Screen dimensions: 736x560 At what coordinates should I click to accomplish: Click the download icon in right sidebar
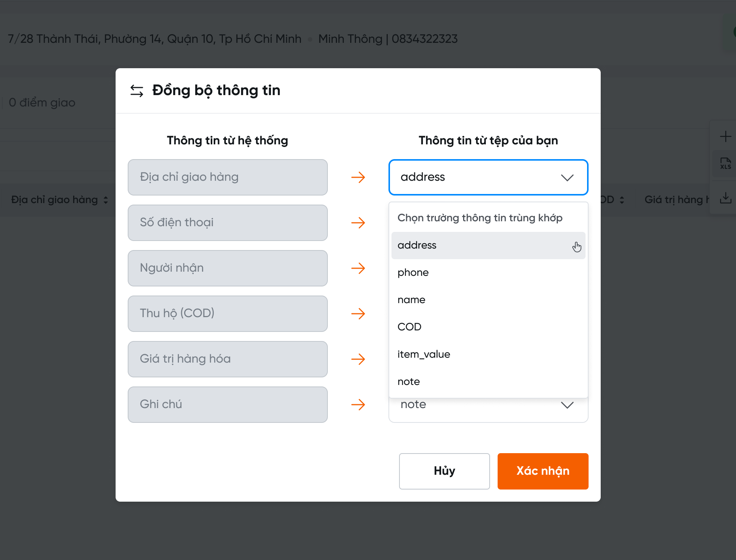tap(725, 198)
